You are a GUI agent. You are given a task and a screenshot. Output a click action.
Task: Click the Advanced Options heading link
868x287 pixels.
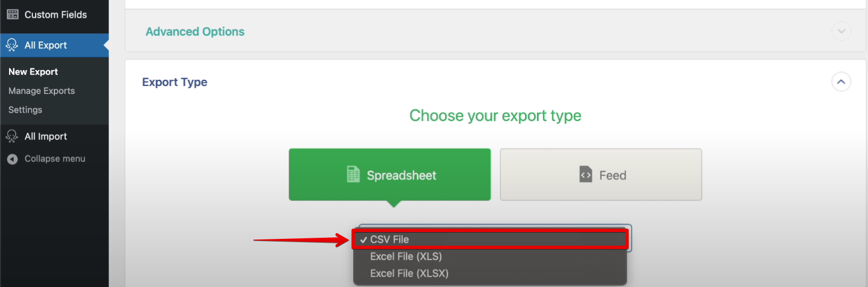(195, 32)
